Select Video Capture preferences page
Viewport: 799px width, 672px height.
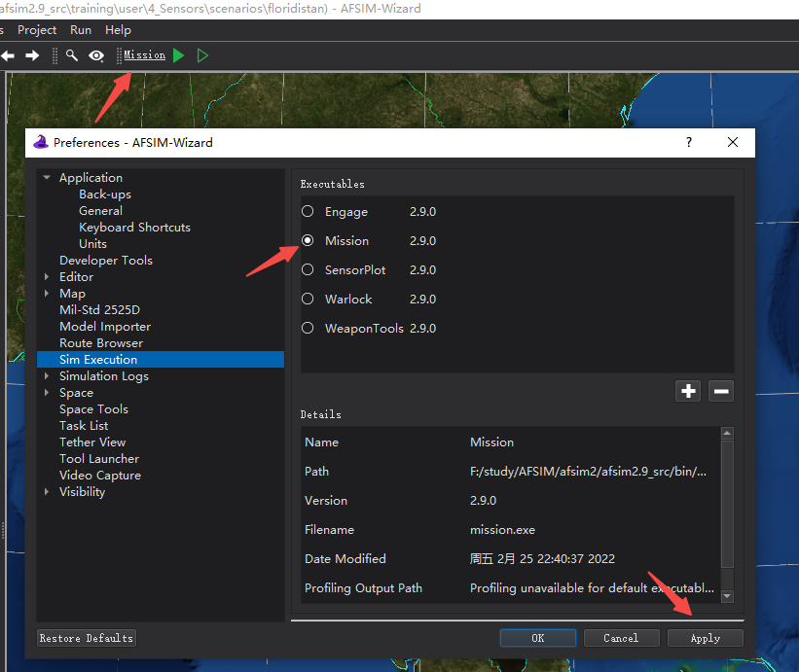tap(100, 475)
